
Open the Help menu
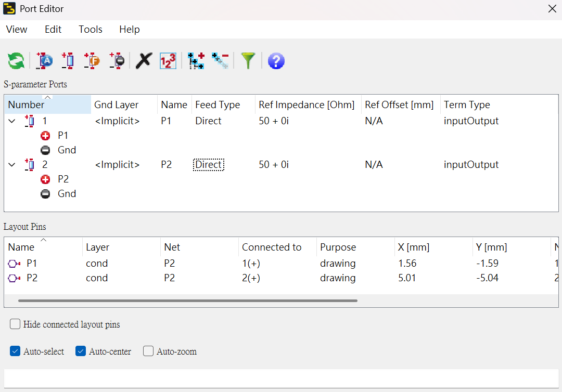tap(130, 29)
